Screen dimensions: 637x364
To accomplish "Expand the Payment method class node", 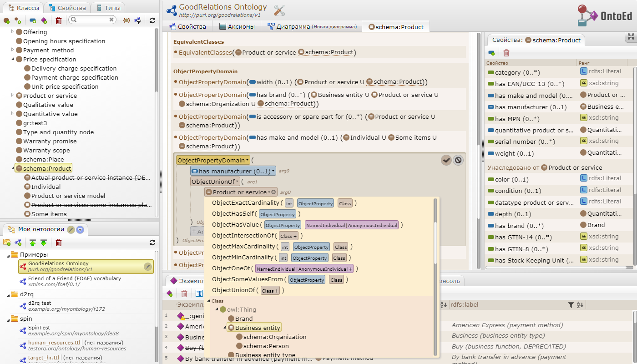I will point(12,50).
